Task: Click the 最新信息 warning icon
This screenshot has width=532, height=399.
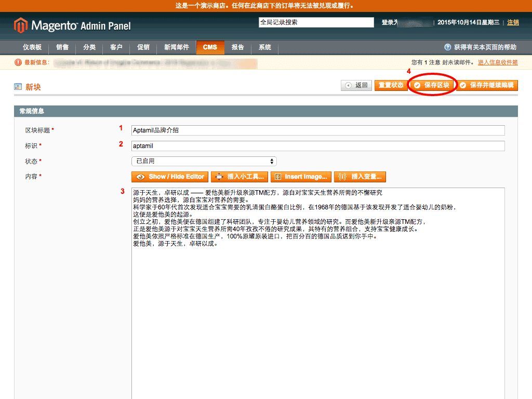Action: (x=18, y=62)
